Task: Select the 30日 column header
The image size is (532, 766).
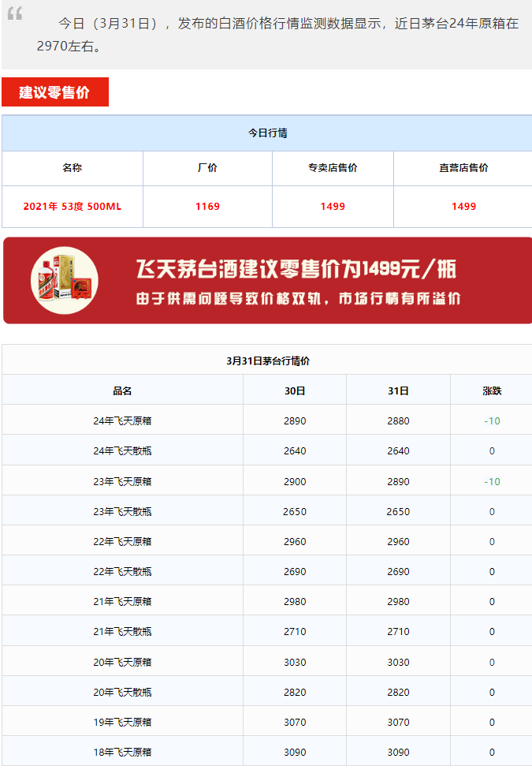Action: click(x=295, y=390)
